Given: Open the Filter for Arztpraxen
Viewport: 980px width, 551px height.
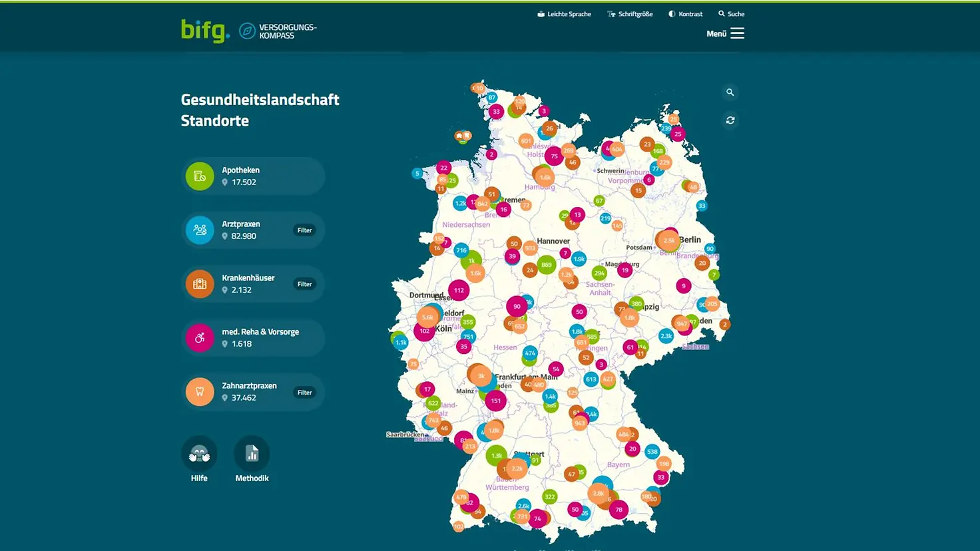Looking at the screenshot, I should pyautogui.click(x=304, y=230).
